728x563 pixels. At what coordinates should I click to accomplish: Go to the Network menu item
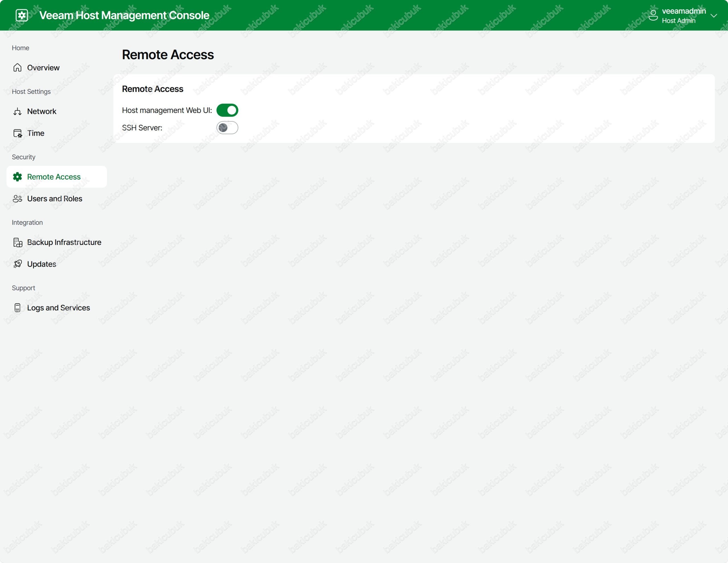[42, 112]
